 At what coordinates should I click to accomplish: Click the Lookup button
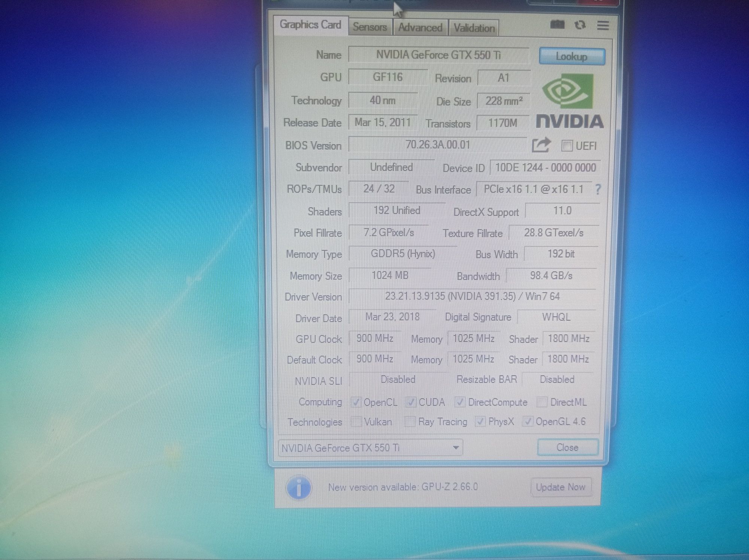click(571, 57)
